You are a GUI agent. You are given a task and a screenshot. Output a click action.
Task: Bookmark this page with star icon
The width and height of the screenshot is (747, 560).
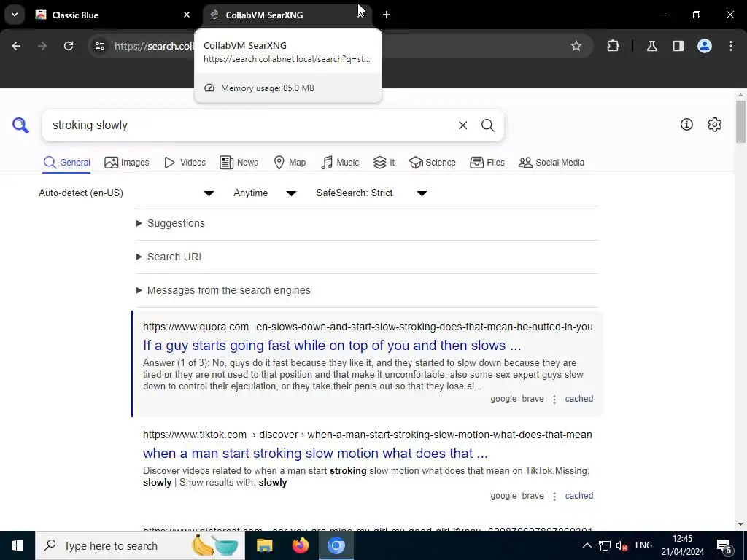pos(576,46)
